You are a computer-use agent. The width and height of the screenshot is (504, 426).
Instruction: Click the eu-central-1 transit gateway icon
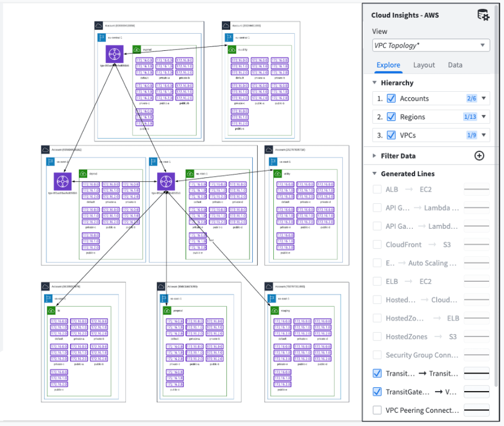pyautogui.click(x=114, y=54)
